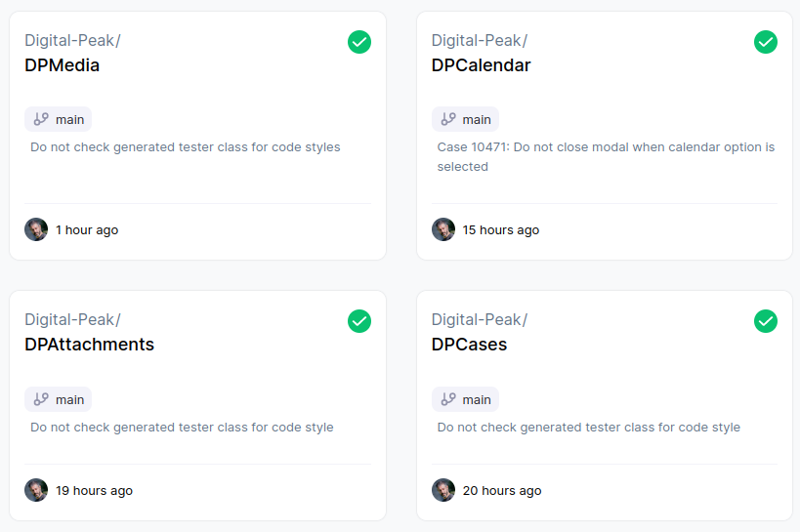
Task: Click Digital-Peak/ owner above DPCases
Action: pyautogui.click(x=480, y=320)
